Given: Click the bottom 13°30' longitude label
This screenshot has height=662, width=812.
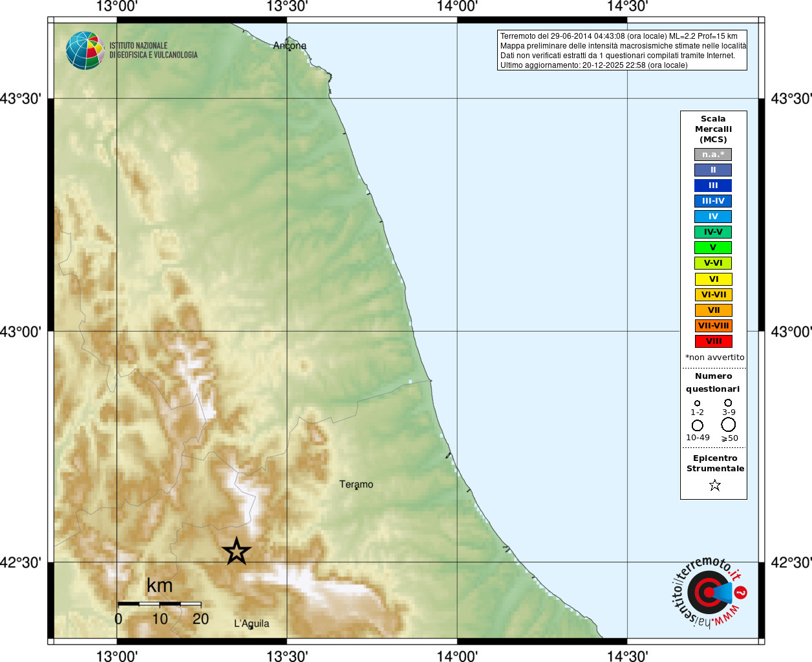Looking at the screenshot, I should tap(287, 656).
